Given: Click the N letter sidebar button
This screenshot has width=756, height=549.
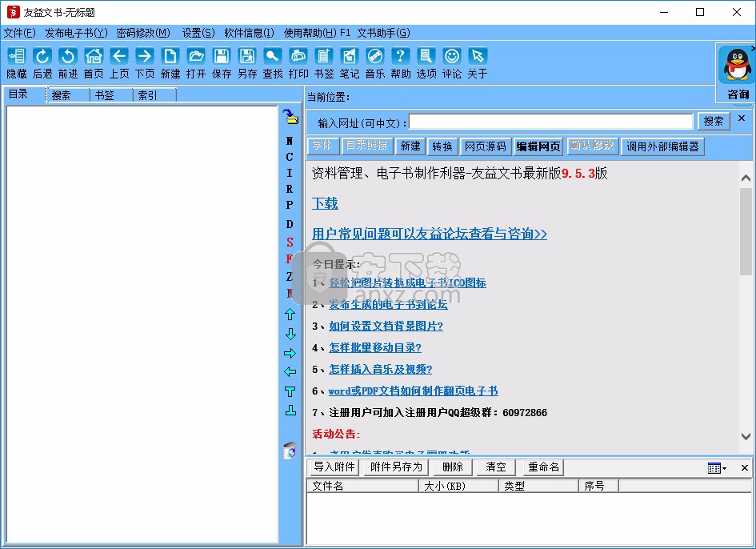Looking at the screenshot, I should pos(290,141).
